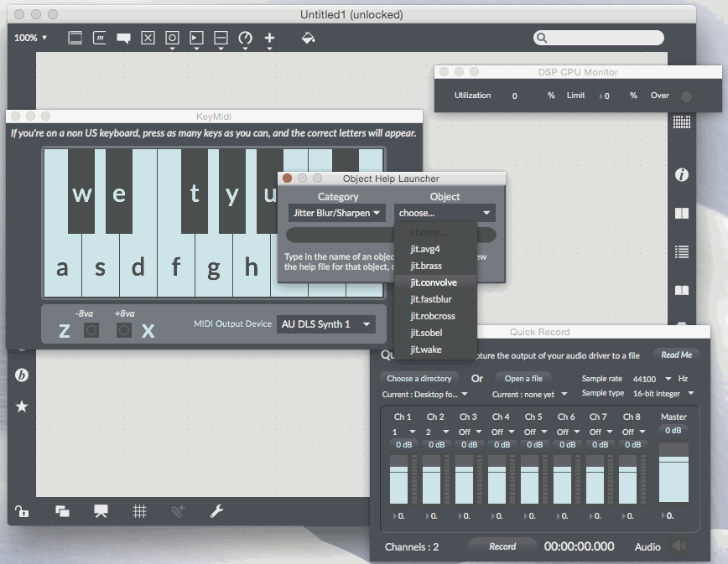
Task: Open the reference book icon in right sidebar
Action: pyautogui.click(x=682, y=291)
